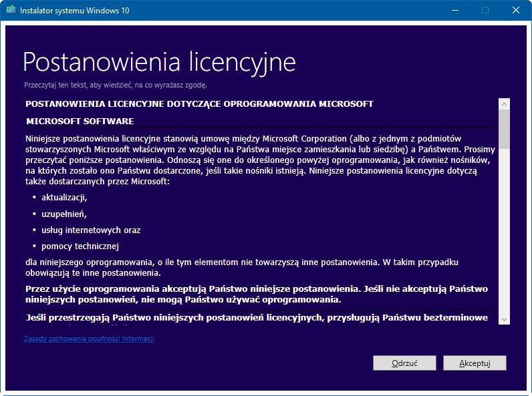The width and height of the screenshot is (532, 396).
Task: Click the bullet usług internetowych oraz
Action: (x=91, y=230)
